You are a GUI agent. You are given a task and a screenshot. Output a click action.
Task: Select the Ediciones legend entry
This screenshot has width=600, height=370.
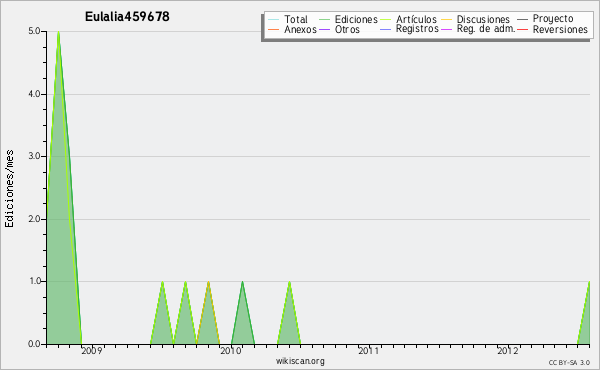pos(348,19)
